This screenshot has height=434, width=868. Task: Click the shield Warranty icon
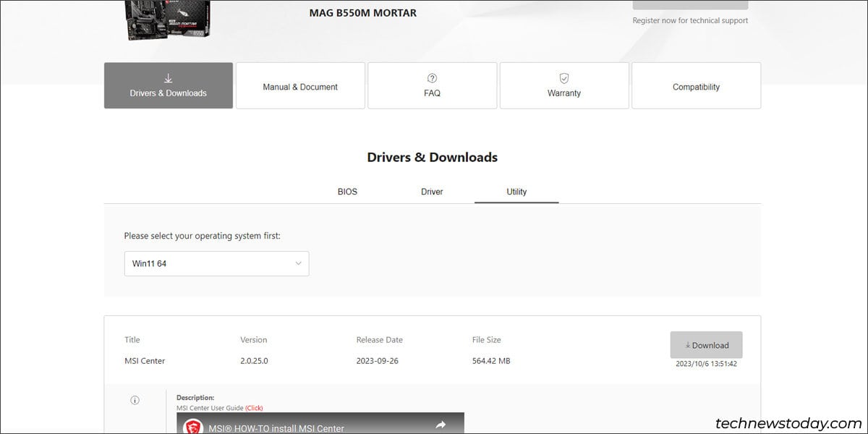pyautogui.click(x=564, y=78)
